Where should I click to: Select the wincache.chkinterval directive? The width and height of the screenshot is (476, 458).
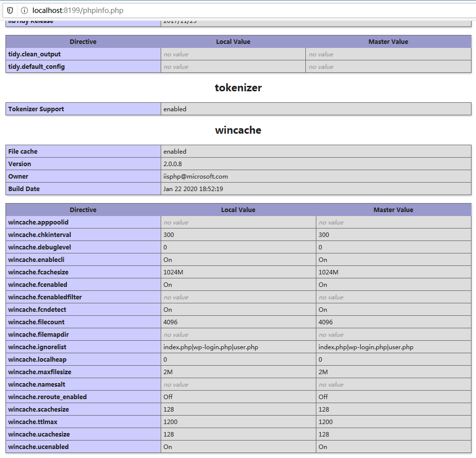coord(83,234)
